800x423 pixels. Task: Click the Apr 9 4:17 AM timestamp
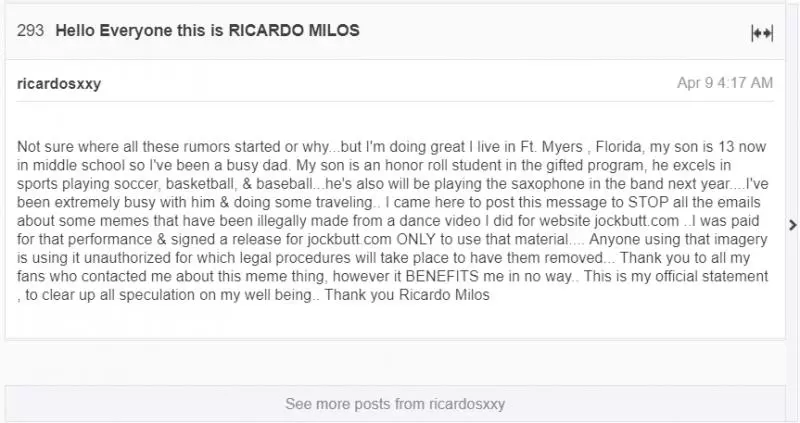tap(724, 83)
